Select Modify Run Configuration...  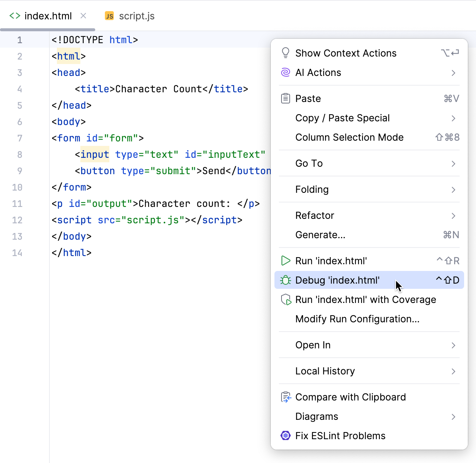(x=357, y=319)
